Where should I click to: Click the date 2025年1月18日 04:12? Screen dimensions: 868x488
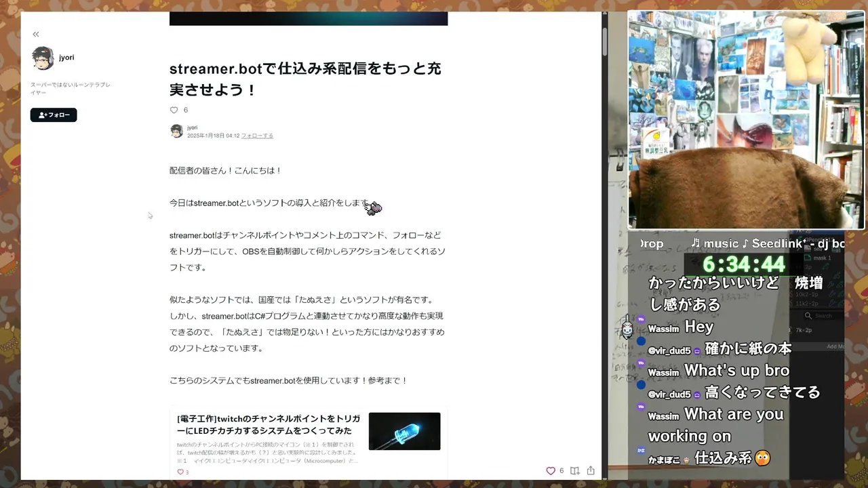[x=213, y=136]
